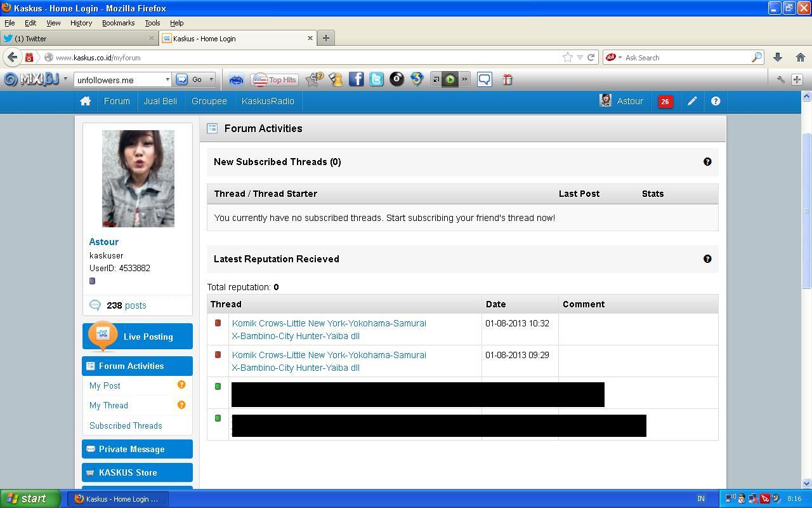
Task: Click the Live Posting button
Action: pyautogui.click(x=138, y=337)
